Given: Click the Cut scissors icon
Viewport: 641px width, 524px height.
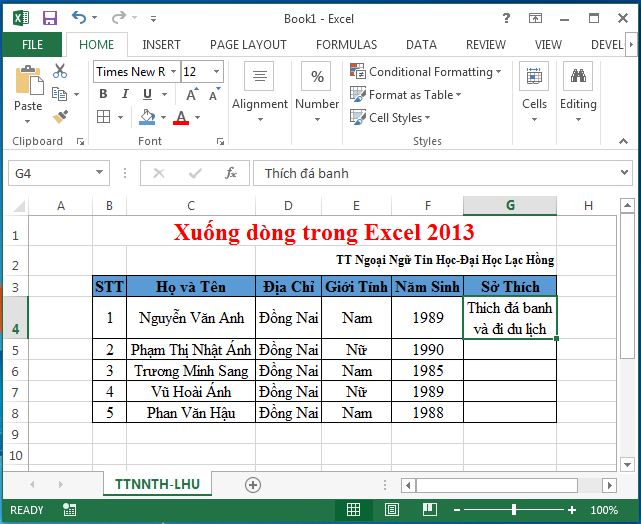Looking at the screenshot, I should [x=60, y=72].
